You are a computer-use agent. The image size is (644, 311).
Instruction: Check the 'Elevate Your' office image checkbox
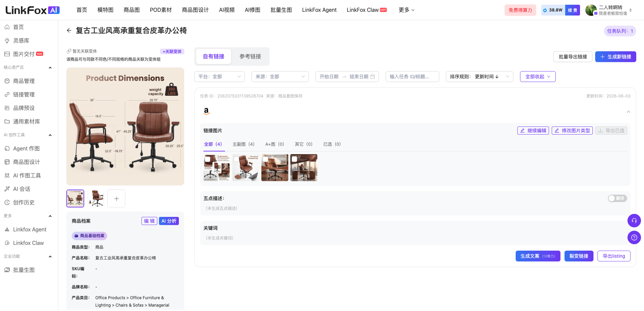pyautogui.click(x=295, y=159)
